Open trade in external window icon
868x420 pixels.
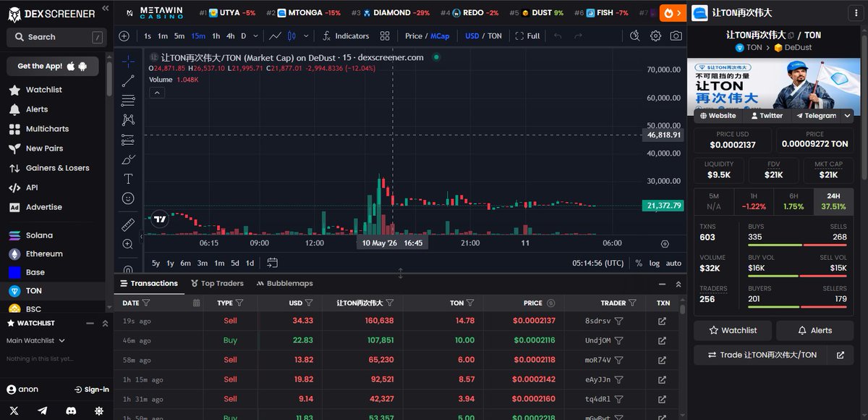click(840, 355)
